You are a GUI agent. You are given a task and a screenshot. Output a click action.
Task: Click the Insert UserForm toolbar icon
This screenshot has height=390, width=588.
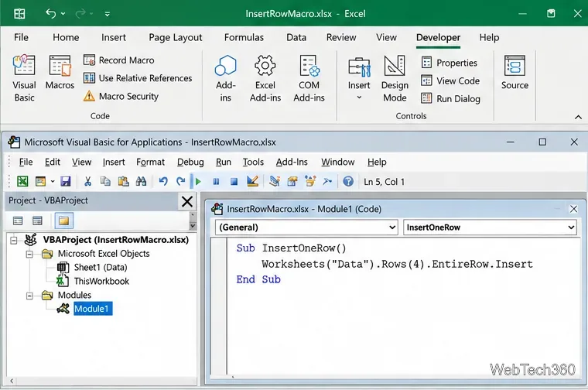click(40, 182)
